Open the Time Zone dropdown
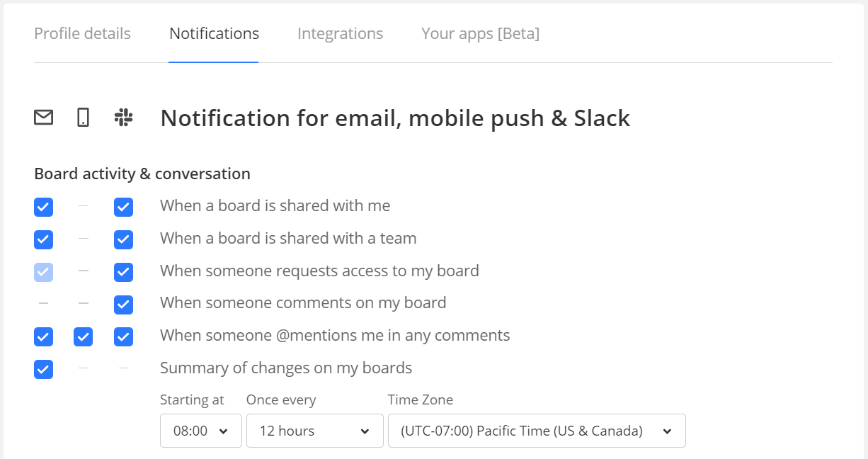868x459 pixels. [537, 431]
